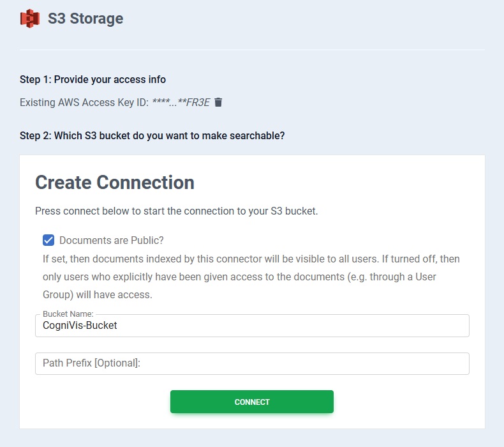Click the Step 2 S3 bucket question heading
Viewport: 504px width, 447px height.
pyautogui.click(x=152, y=135)
